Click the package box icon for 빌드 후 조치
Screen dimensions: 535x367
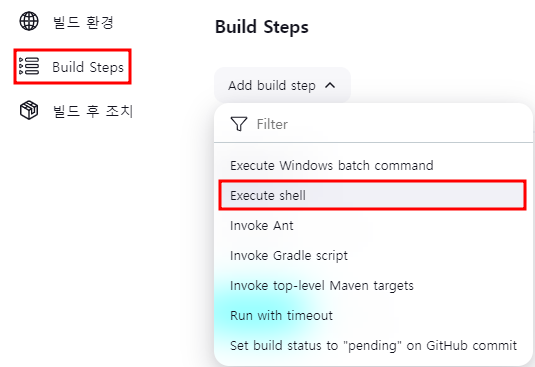tap(29, 110)
